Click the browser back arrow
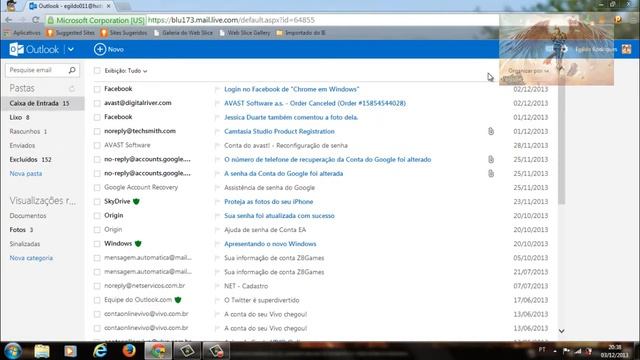This screenshot has width=640, height=360. pos(9,20)
